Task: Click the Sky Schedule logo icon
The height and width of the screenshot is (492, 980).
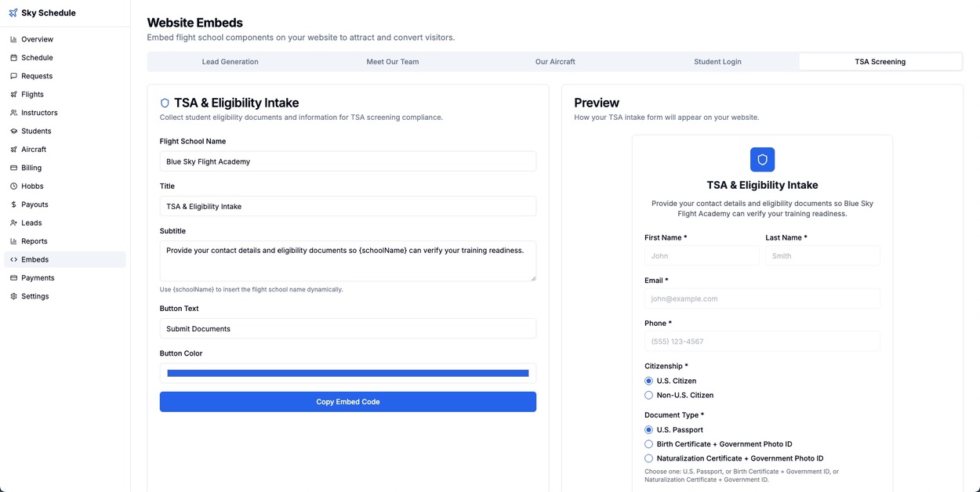Action: coord(13,13)
